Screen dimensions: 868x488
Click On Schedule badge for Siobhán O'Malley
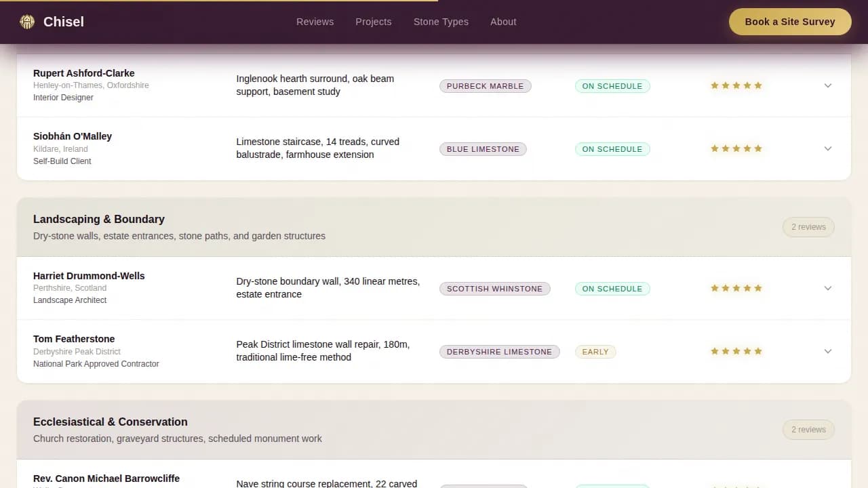[612, 149]
